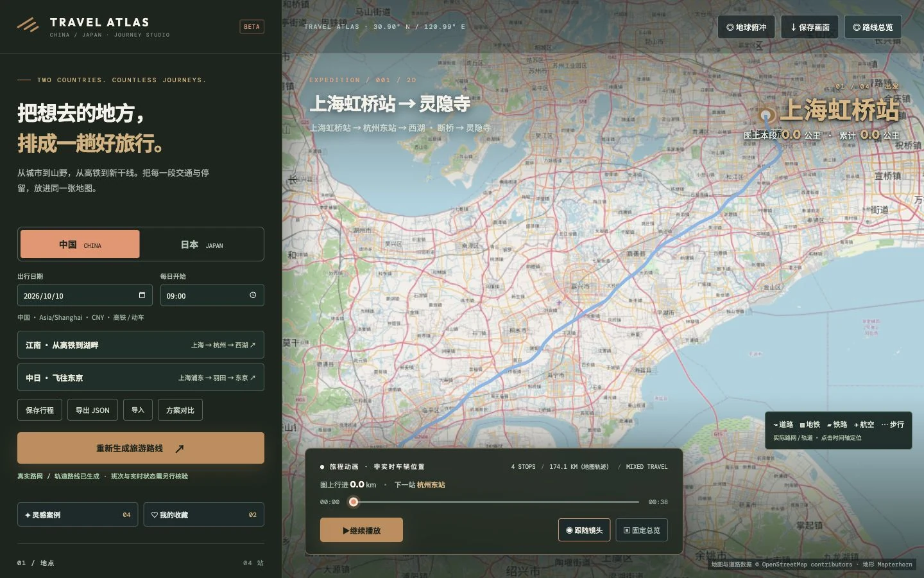Viewport: 924px width, 578px height.
Task: Enable 跟随镜头 follow camera mode
Action: point(584,530)
